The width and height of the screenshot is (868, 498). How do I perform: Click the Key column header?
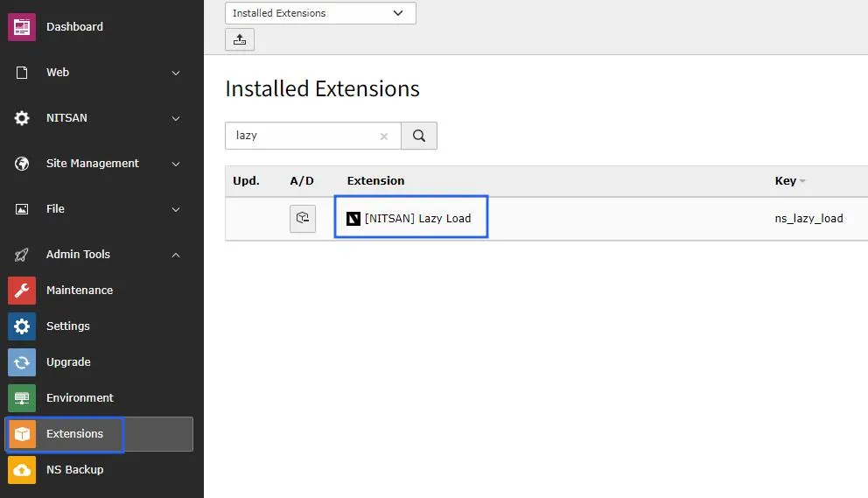coord(786,180)
